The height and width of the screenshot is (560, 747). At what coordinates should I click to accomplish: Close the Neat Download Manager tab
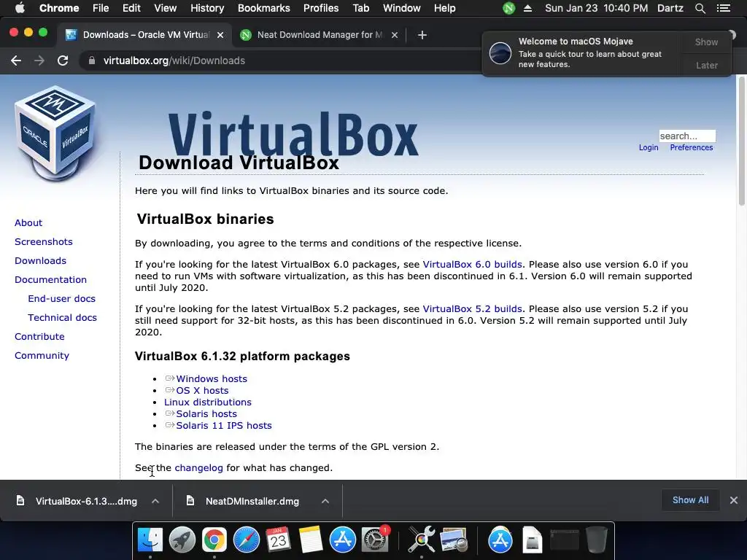(x=395, y=35)
